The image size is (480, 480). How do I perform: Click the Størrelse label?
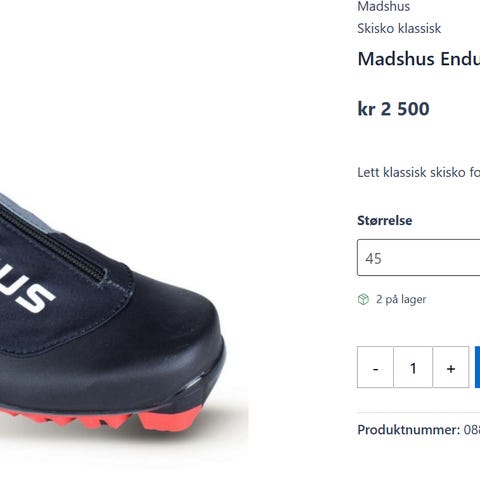[385, 220]
